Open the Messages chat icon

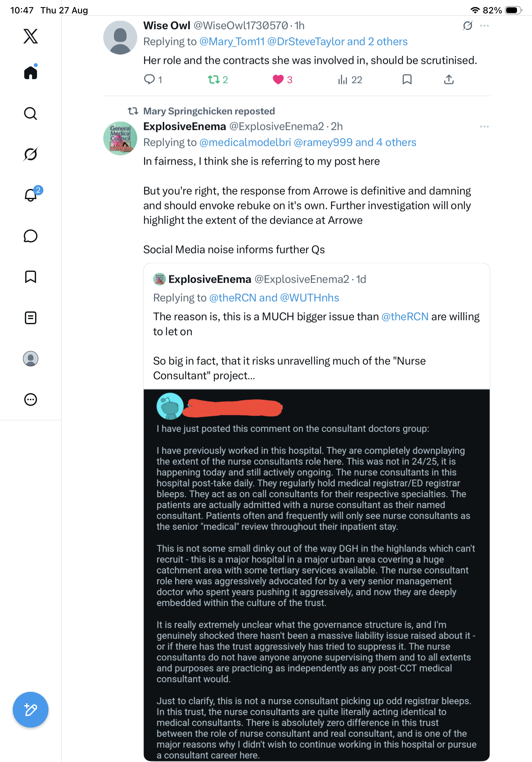click(31, 236)
